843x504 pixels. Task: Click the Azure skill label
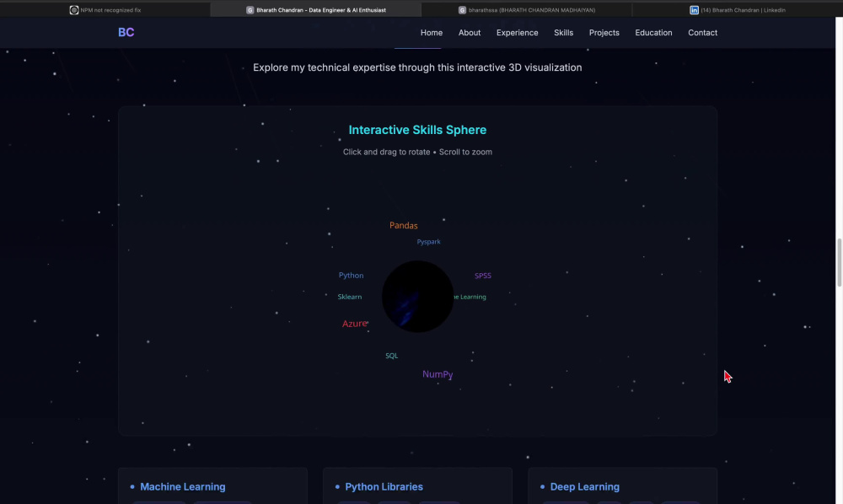355,324
